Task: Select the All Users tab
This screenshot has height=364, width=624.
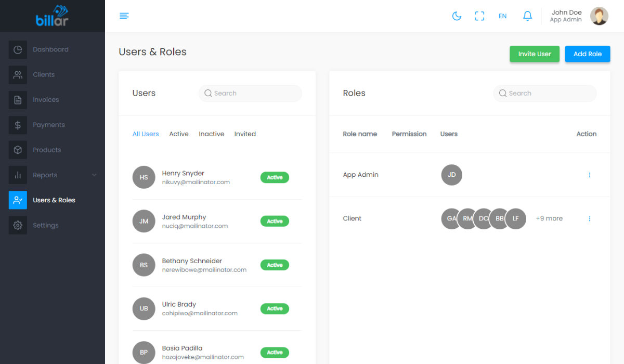Action: pyautogui.click(x=146, y=134)
